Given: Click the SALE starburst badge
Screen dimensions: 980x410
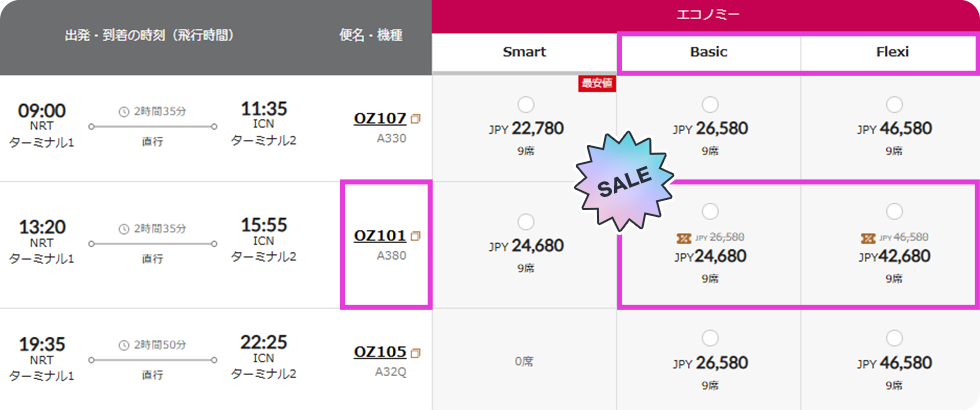Looking at the screenshot, I should pyautogui.click(x=623, y=178).
